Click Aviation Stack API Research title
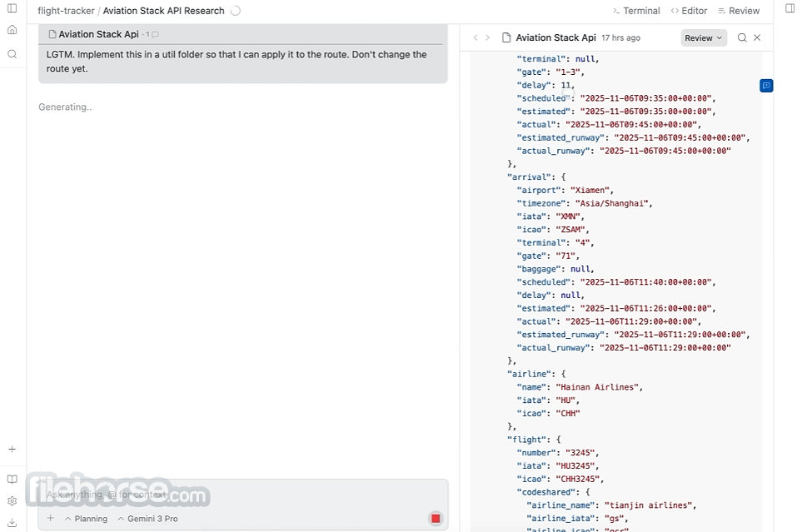 (164, 11)
